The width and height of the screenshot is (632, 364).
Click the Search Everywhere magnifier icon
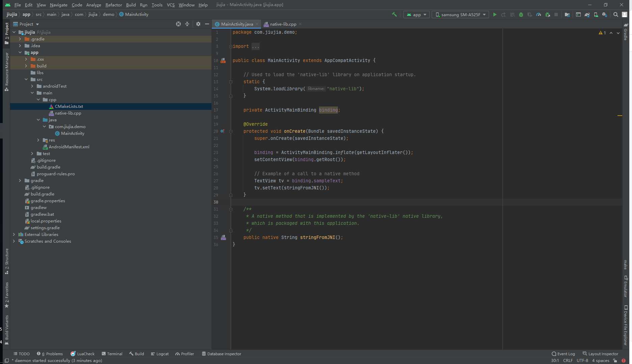(616, 14)
